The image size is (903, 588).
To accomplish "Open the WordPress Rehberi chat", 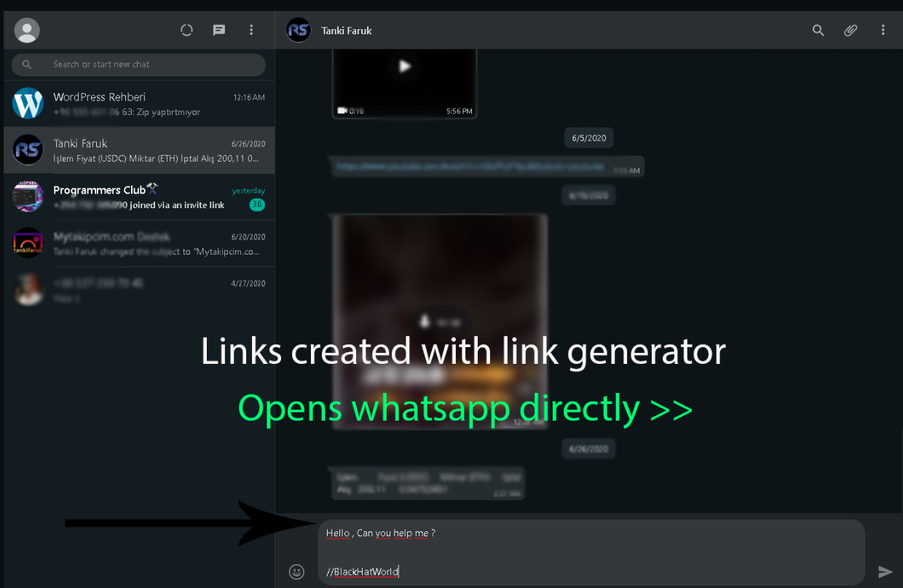I will (138, 104).
